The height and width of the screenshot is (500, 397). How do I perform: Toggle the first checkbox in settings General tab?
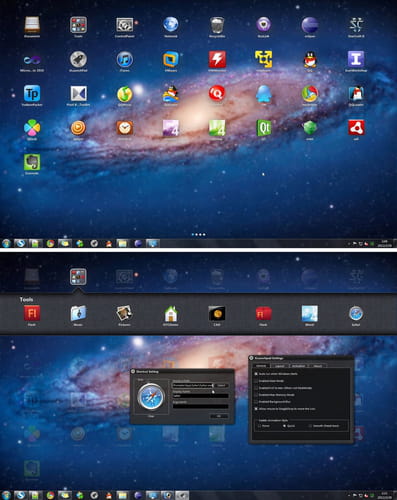[256, 374]
